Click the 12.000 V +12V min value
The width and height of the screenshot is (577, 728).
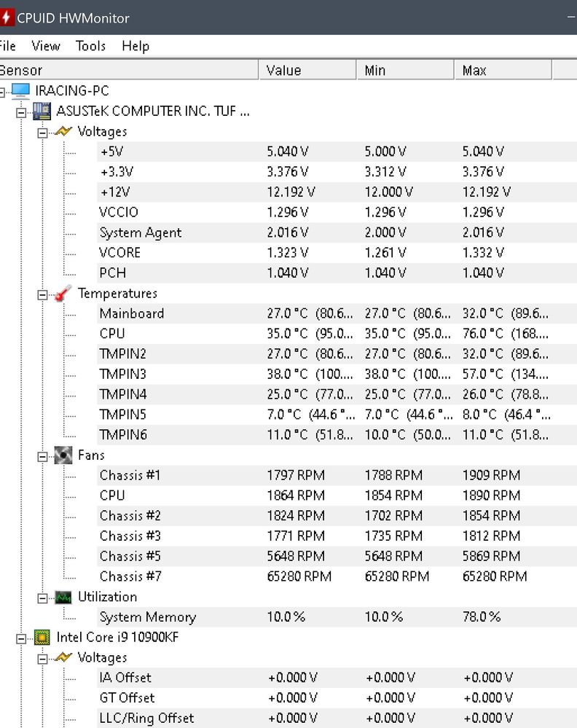tap(388, 192)
